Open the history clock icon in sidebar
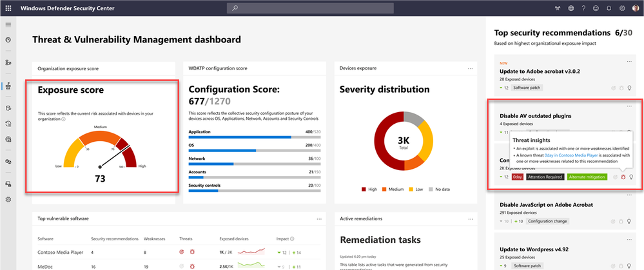The height and width of the screenshot is (270, 644). tap(8, 124)
